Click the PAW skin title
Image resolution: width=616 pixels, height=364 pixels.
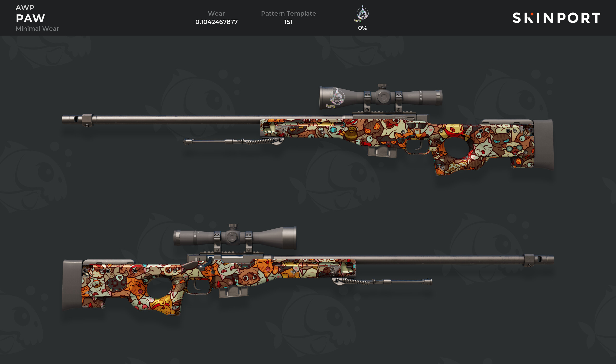(30, 18)
